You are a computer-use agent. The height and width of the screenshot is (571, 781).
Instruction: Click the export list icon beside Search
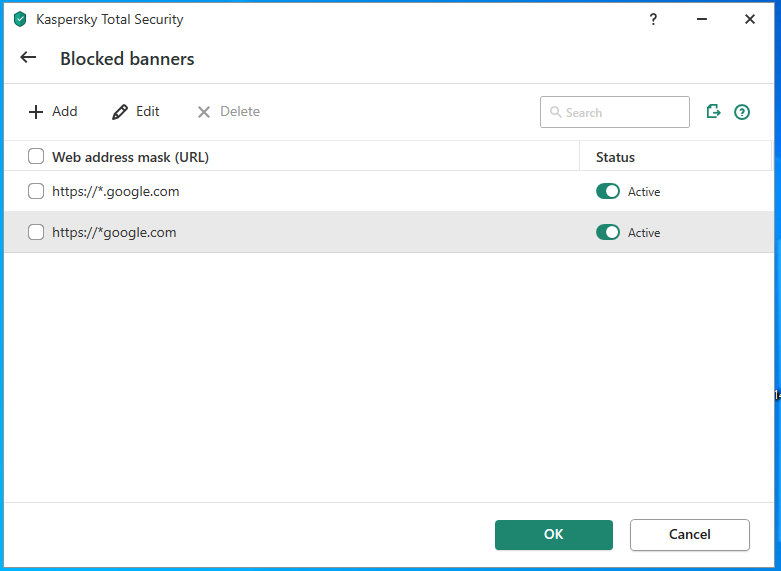[x=713, y=111]
